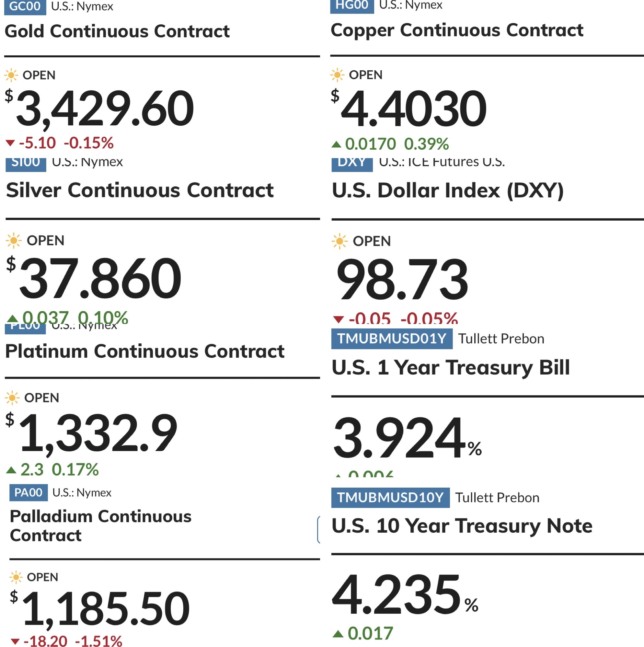Viewport: 644px width, 647px height.
Task: Open the Gold Continuous Contract title
Action: pyautogui.click(x=117, y=31)
